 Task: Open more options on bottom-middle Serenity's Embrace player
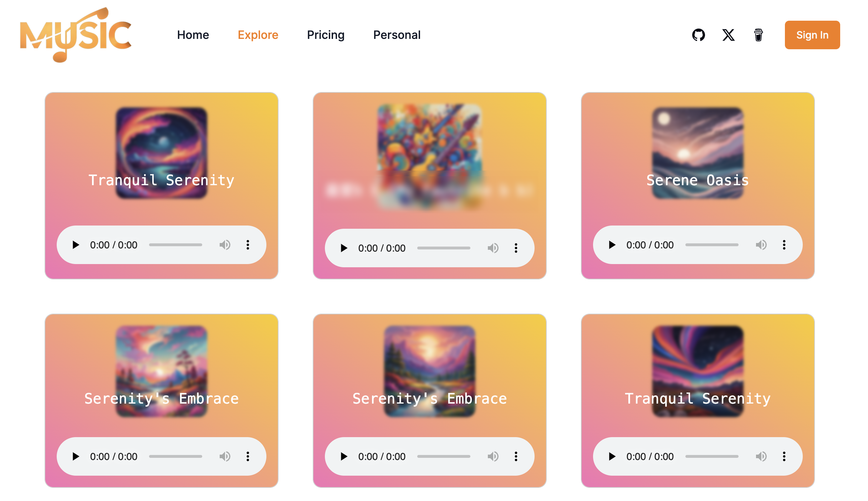[516, 456]
